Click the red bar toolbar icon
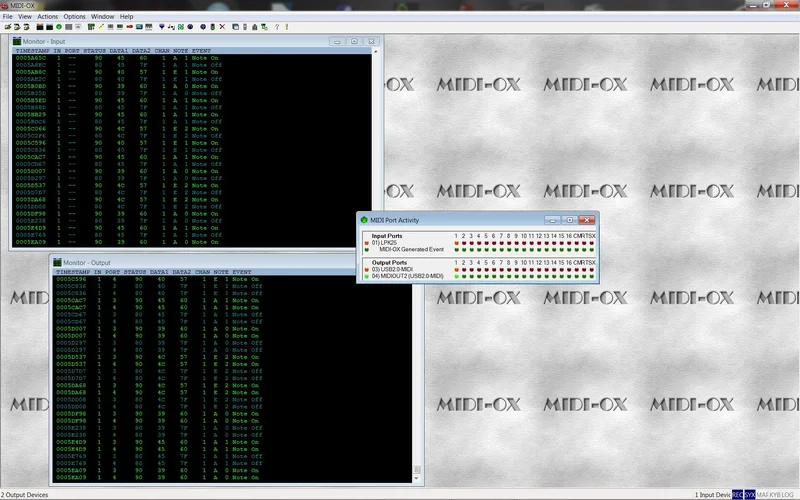Viewport: 800px width, 500px height. pos(130,27)
